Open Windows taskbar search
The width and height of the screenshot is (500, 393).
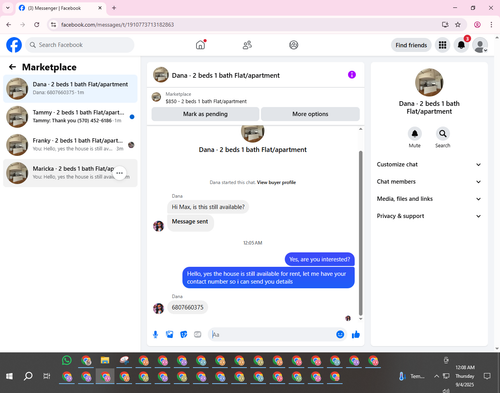(x=28, y=376)
